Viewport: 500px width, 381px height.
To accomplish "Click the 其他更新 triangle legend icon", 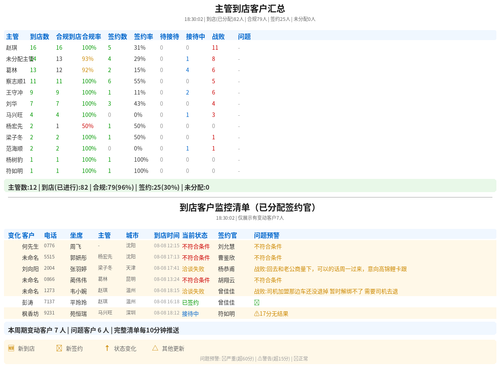I will pyautogui.click(x=155, y=348).
